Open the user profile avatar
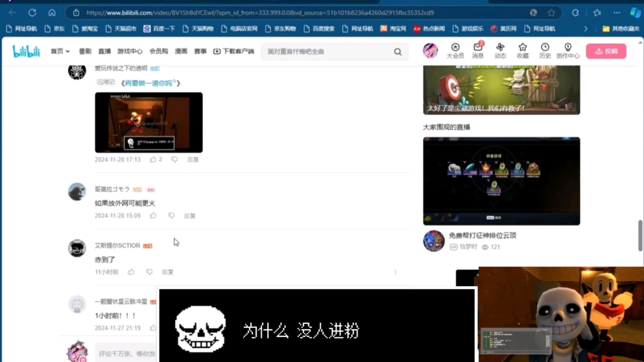Viewport: 644px width, 362px height. [430, 51]
